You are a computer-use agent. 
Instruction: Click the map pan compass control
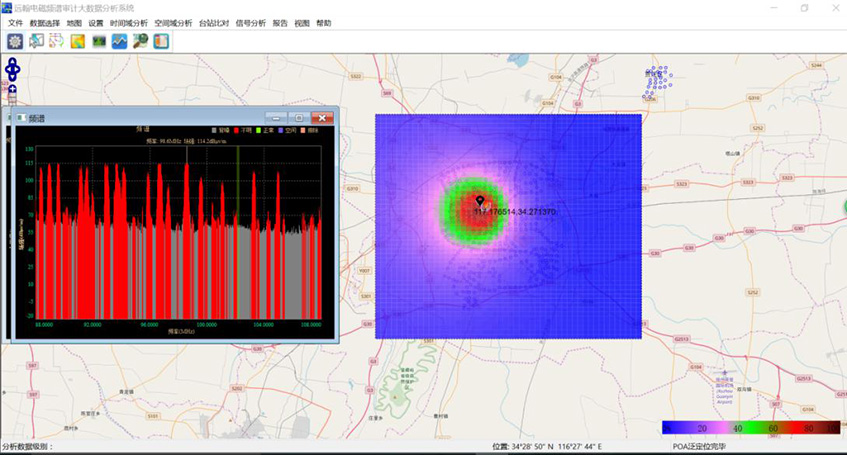pyautogui.click(x=12, y=70)
